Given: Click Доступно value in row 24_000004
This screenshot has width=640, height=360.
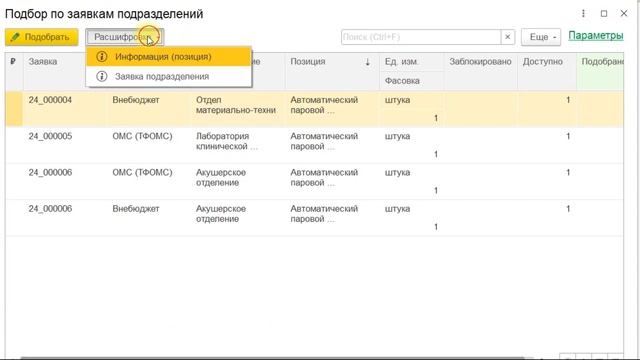Looking at the screenshot, I should tap(568, 100).
